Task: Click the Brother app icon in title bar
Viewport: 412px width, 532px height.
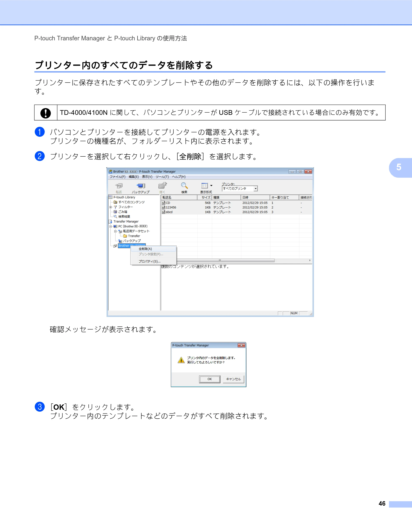Action: point(110,171)
